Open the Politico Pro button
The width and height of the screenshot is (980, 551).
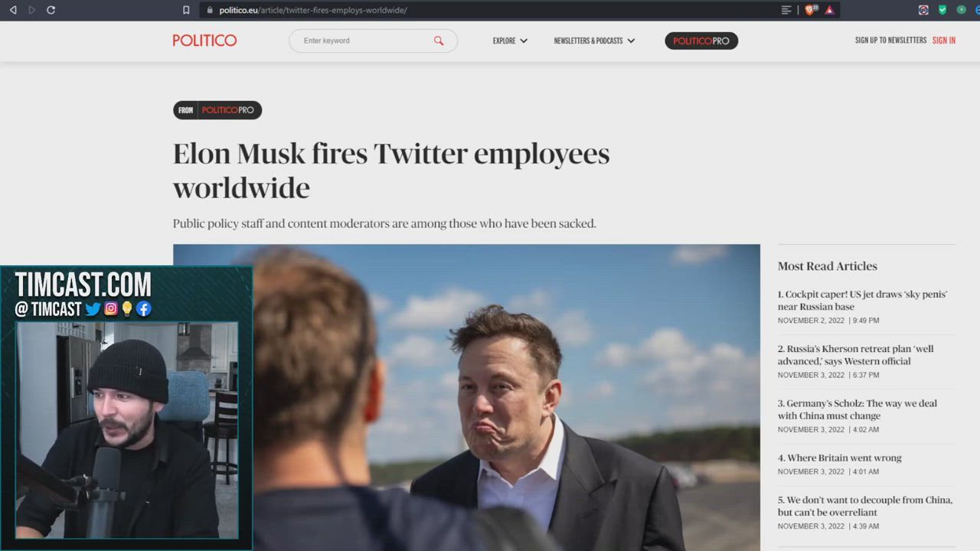pos(701,41)
